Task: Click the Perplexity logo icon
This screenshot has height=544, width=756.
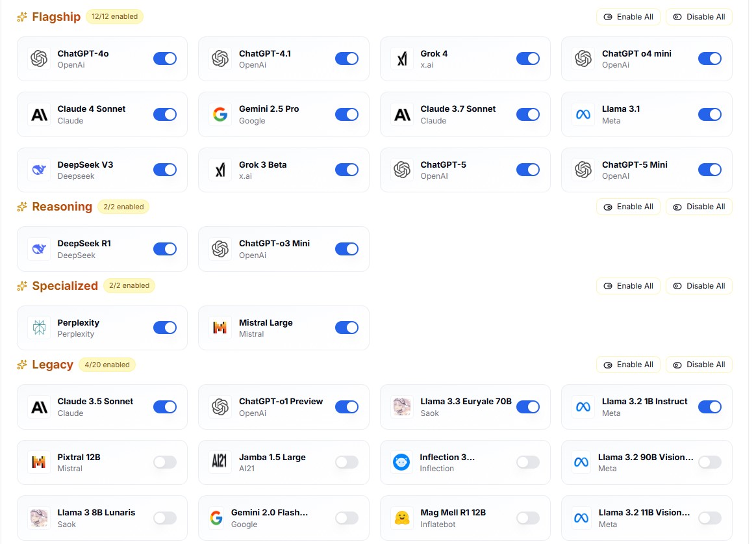Action: tap(39, 328)
